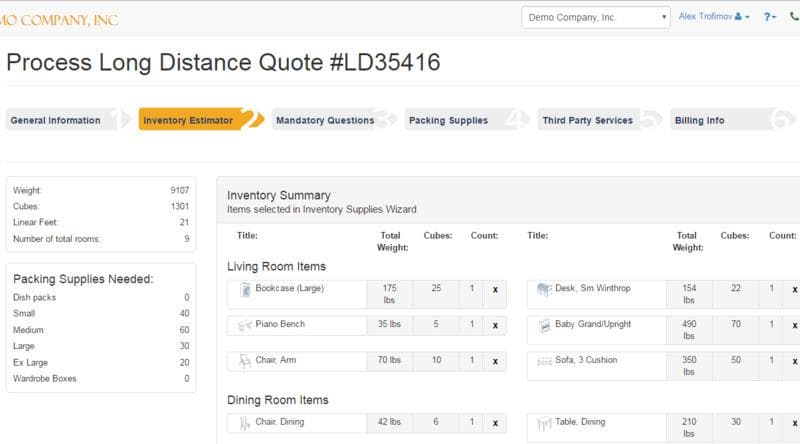This screenshot has width=800, height=444.
Task: Remove the Piano Bench item with x
Action: click(495, 325)
